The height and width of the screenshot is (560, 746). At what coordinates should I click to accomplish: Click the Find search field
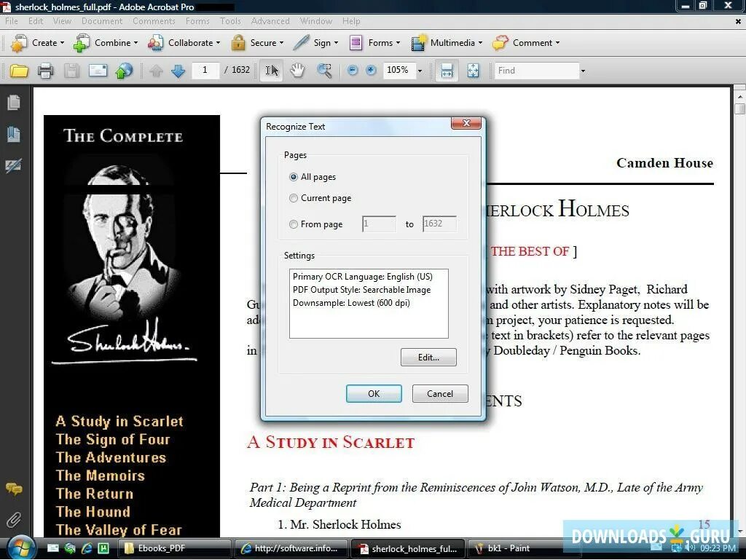537,71
